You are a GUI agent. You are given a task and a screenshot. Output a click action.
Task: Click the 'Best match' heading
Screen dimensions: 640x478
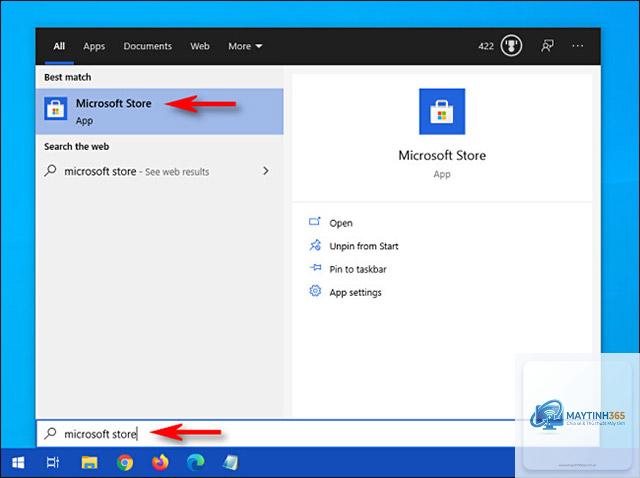[68, 77]
